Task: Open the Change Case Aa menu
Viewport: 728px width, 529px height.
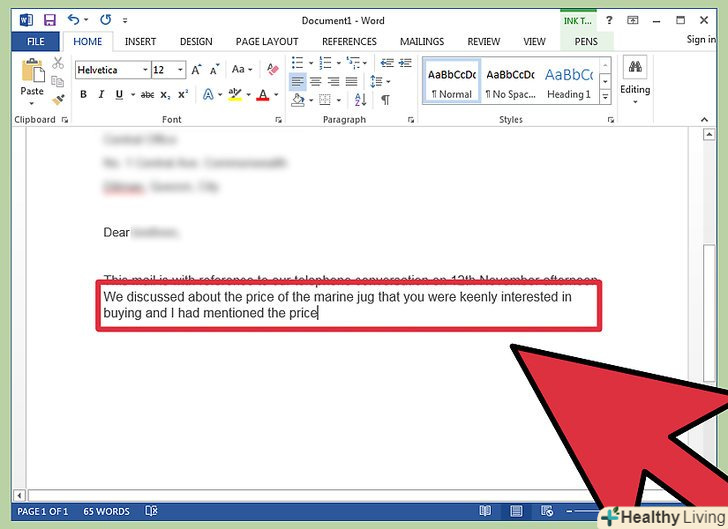Action: [x=241, y=69]
